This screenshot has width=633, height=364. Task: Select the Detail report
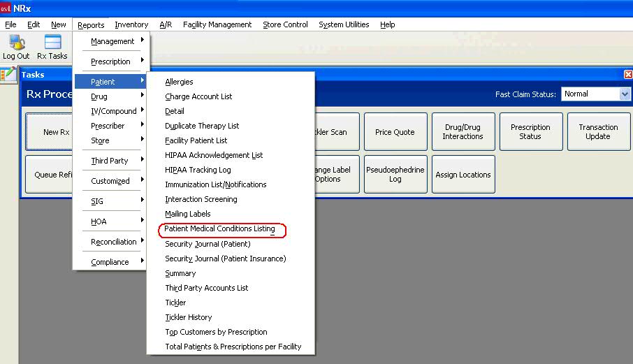click(x=231, y=111)
